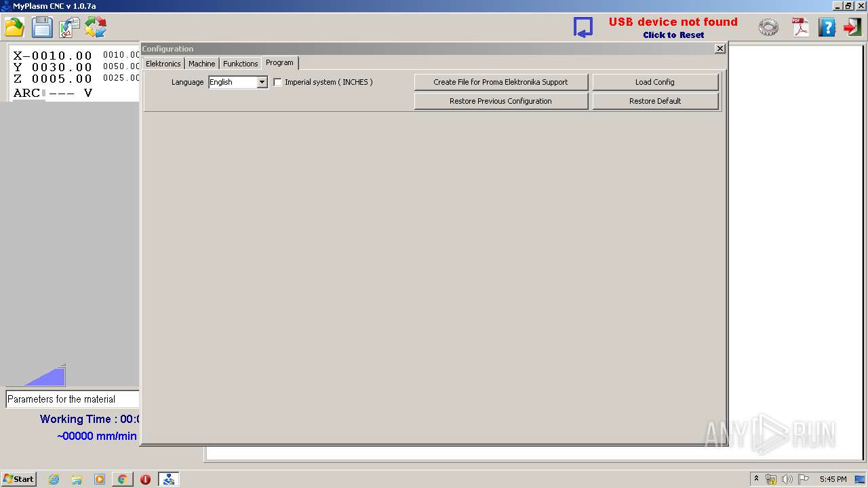Click the network tray icon

(771, 479)
